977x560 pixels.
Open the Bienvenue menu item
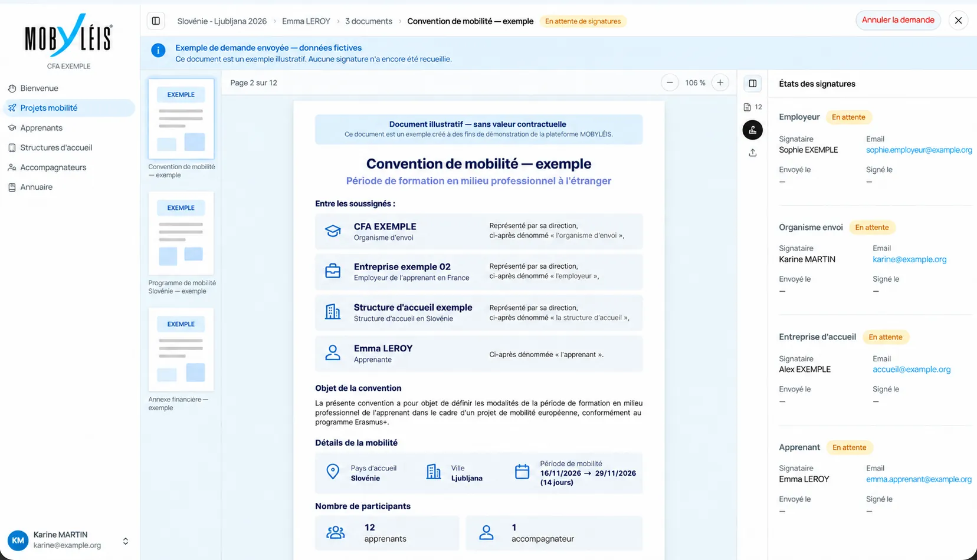(69, 88)
